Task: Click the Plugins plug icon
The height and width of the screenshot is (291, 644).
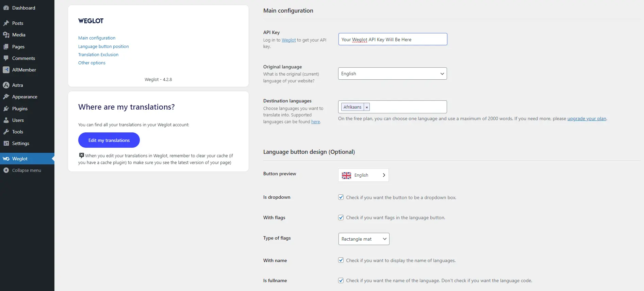Action: (6, 109)
